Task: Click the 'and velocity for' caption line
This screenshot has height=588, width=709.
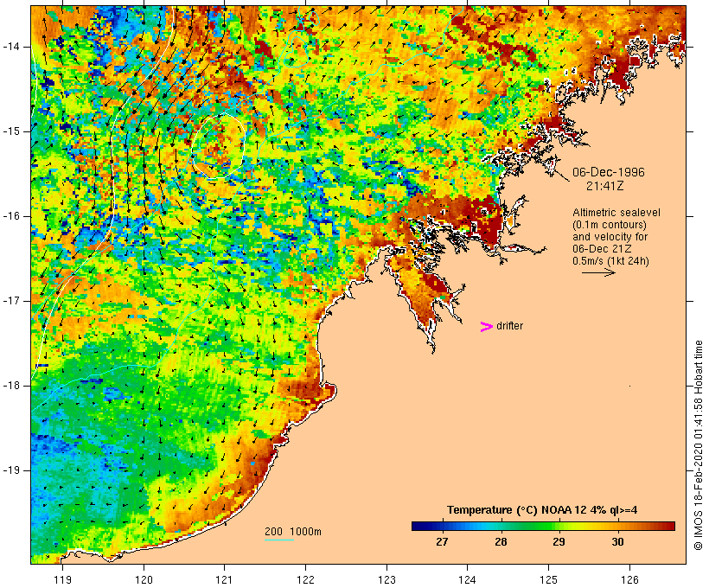Action: (x=610, y=237)
